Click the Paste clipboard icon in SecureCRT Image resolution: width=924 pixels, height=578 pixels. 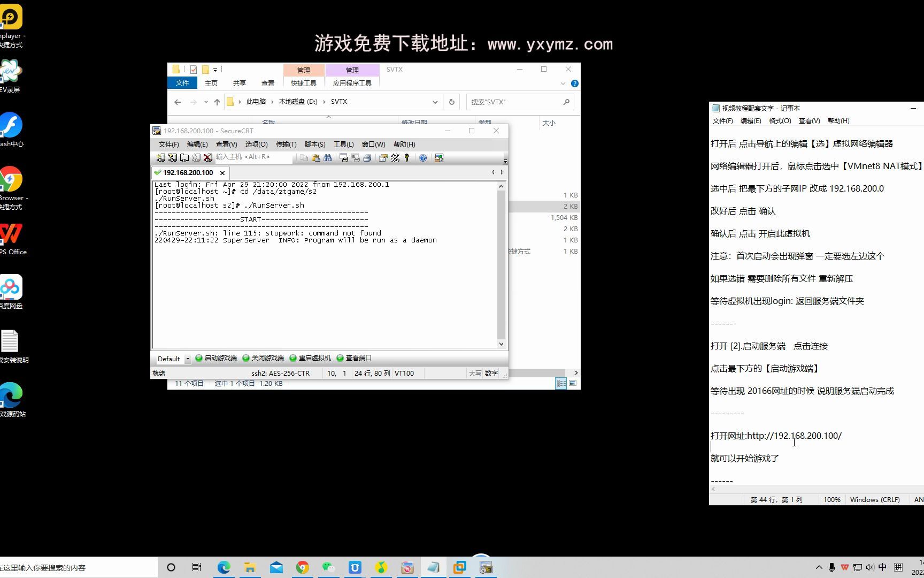click(x=315, y=158)
